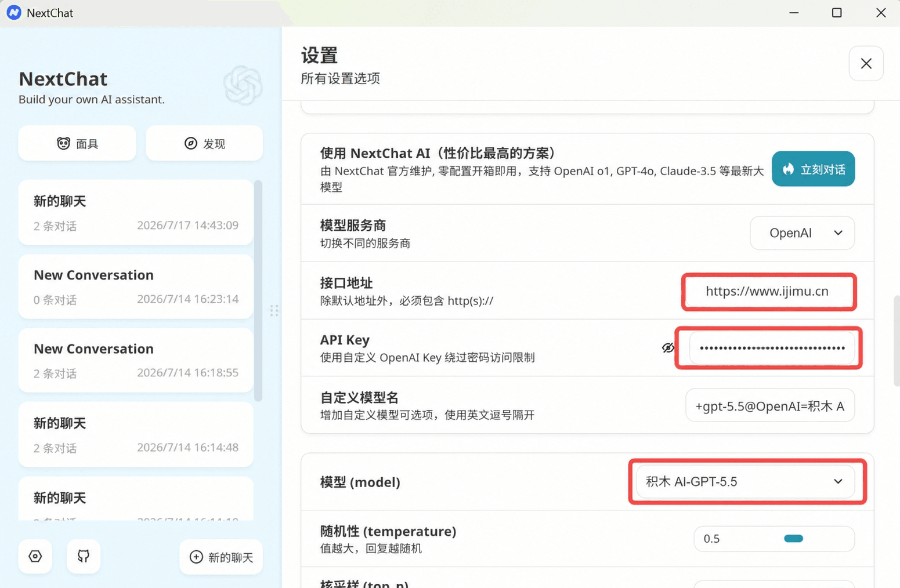The image size is (900, 588).
Task: Toggle API Key visibility eye icon
Action: [x=668, y=347]
